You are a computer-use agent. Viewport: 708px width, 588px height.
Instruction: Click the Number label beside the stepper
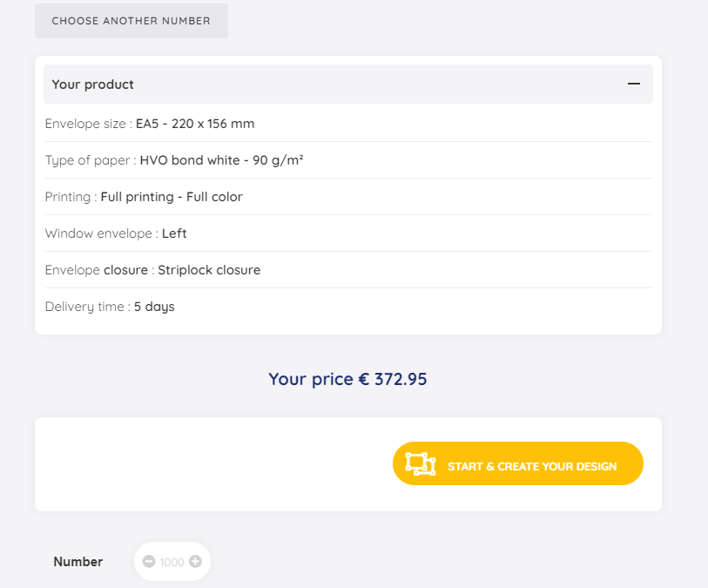(x=78, y=562)
